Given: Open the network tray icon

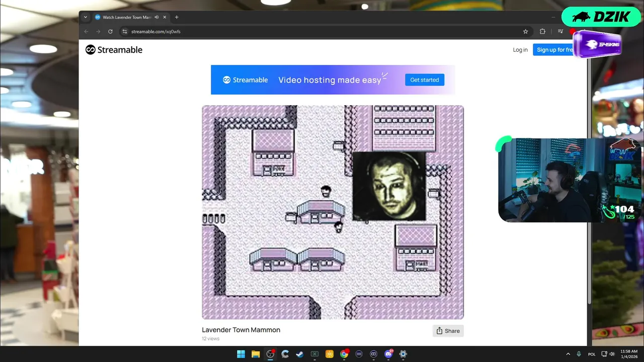Looking at the screenshot, I should point(605,354).
